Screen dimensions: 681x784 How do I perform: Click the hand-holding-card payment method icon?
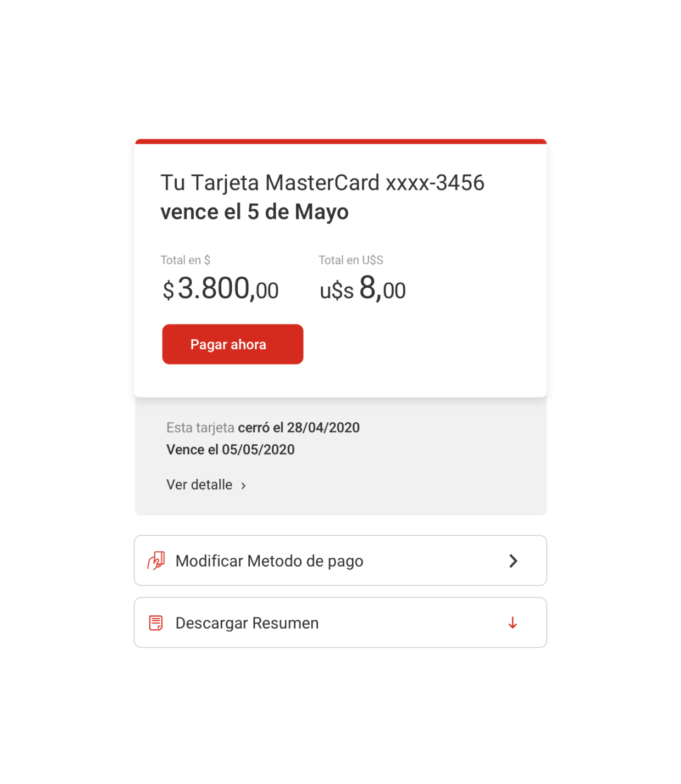(156, 561)
